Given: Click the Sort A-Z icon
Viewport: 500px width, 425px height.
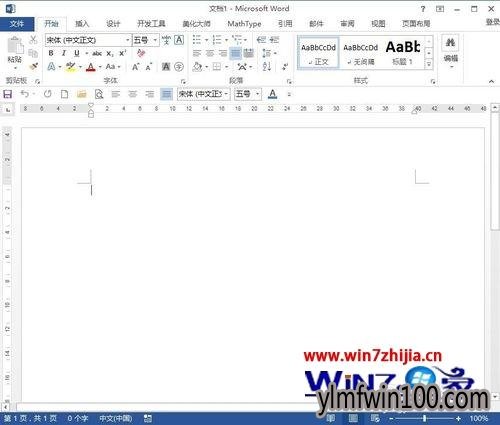Looking at the screenshot, I should tap(267, 66).
